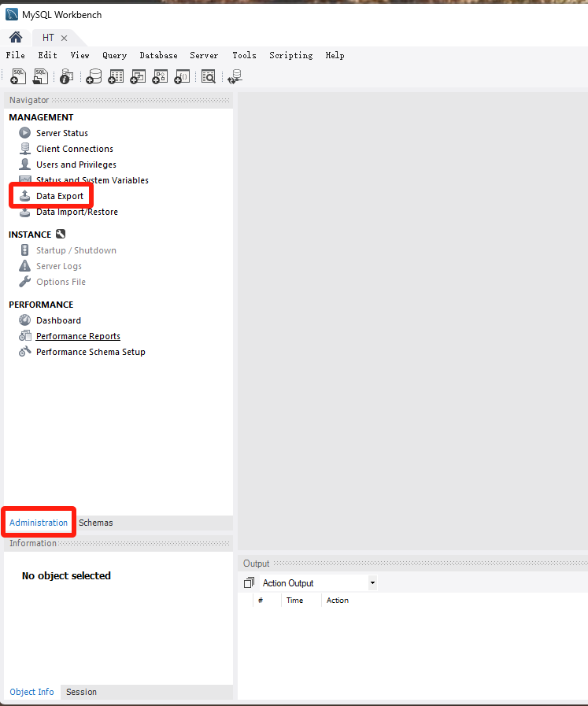
Task: Open the View menu
Action: [x=80, y=55]
